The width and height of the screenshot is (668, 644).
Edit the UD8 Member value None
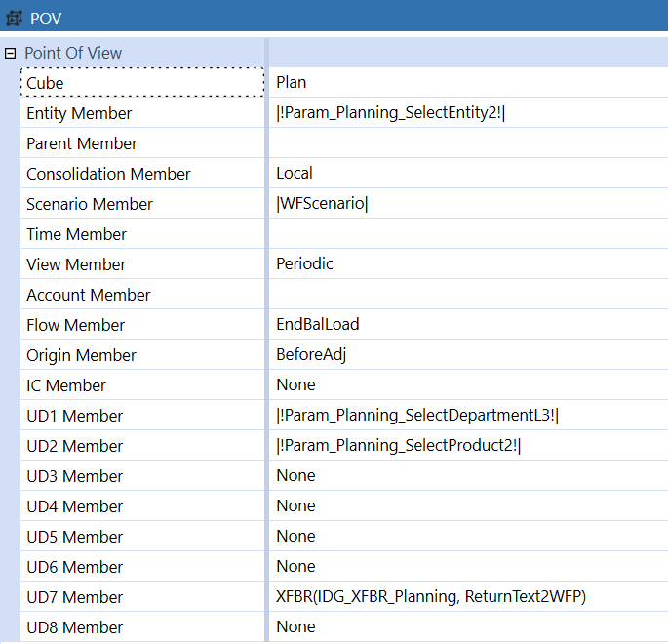466,627
